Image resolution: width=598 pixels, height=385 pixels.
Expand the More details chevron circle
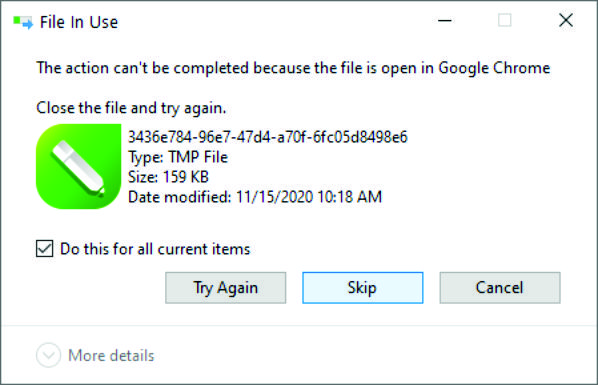(x=48, y=355)
